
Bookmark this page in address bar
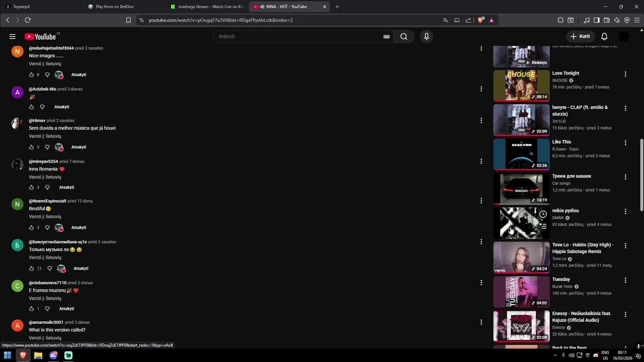click(x=128, y=20)
